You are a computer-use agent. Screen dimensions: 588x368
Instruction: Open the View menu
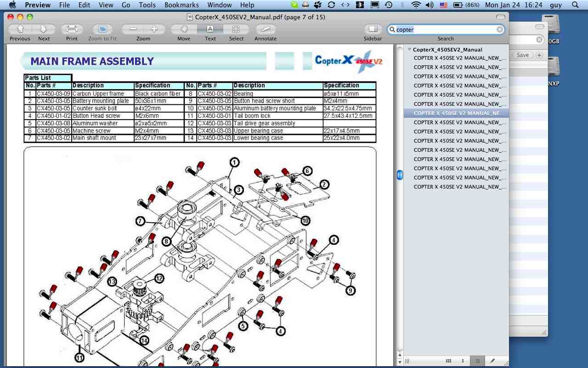point(106,5)
